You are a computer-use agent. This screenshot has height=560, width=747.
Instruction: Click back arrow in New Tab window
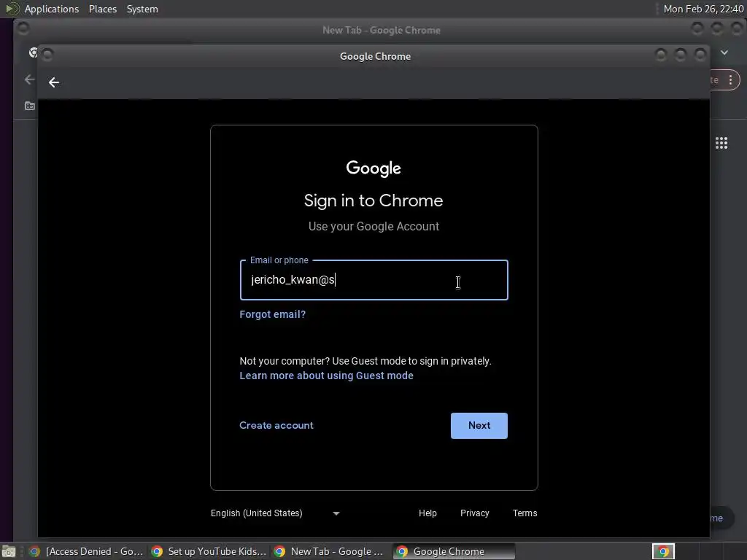[x=29, y=79]
